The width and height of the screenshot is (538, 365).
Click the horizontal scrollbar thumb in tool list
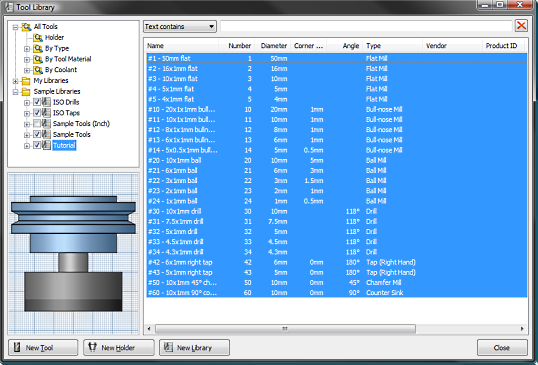point(285,329)
